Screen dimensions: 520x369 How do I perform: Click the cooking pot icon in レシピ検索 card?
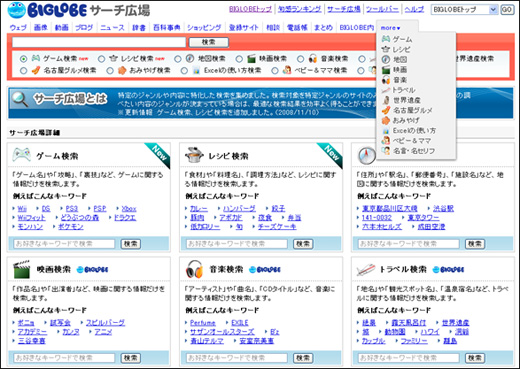click(194, 155)
